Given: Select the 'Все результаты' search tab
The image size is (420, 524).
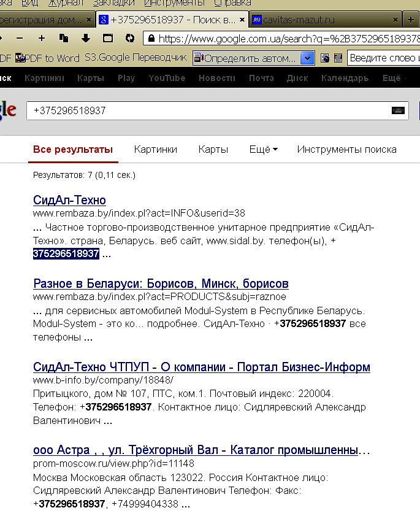Looking at the screenshot, I should (x=73, y=149).
